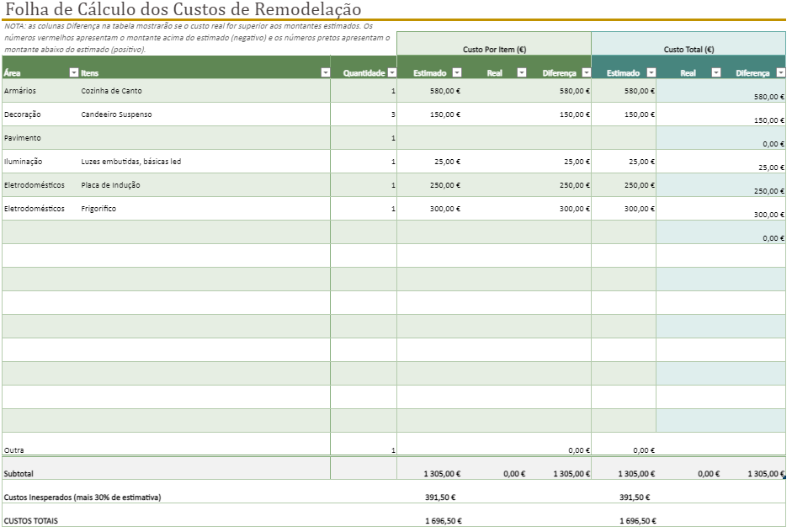Select total '1 696,50 €' CUSTOS TOTAIS value
The width and height of the screenshot is (792, 532).
click(638, 521)
